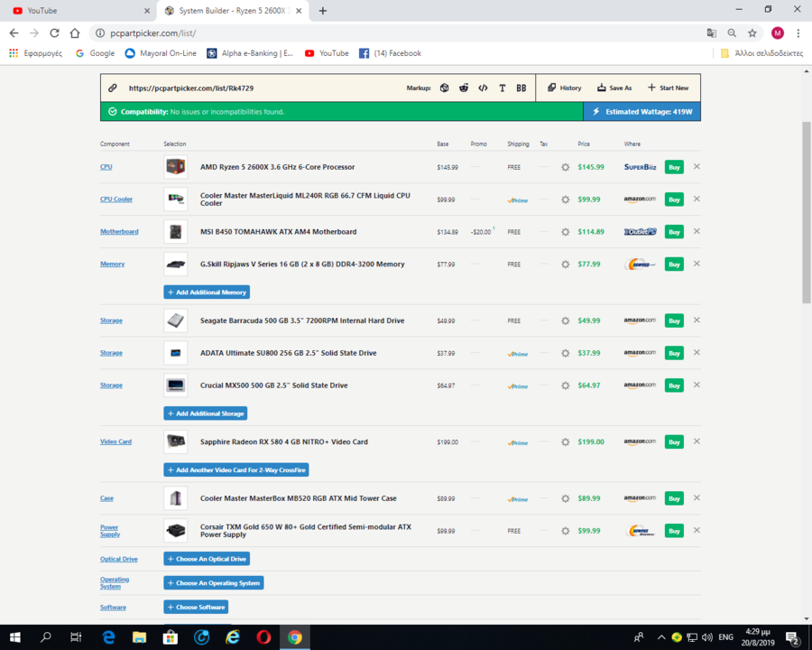This screenshot has height=650, width=812.
Task: Open File Explorer from the taskbar
Action: [139, 637]
